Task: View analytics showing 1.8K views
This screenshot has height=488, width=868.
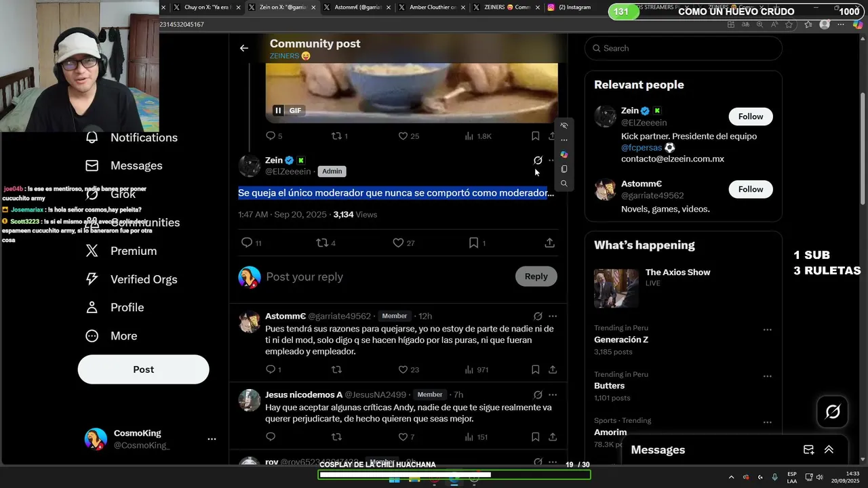Action: point(477,136)
